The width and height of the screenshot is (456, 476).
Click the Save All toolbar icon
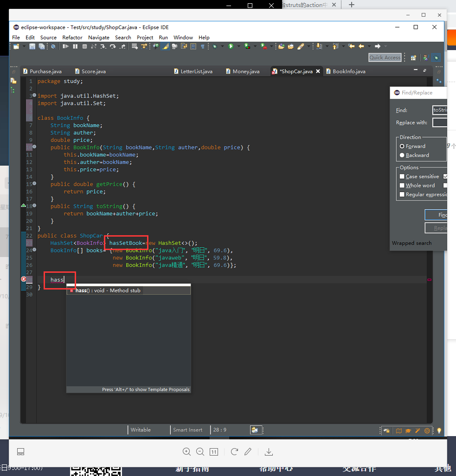[x=42, y=46]
